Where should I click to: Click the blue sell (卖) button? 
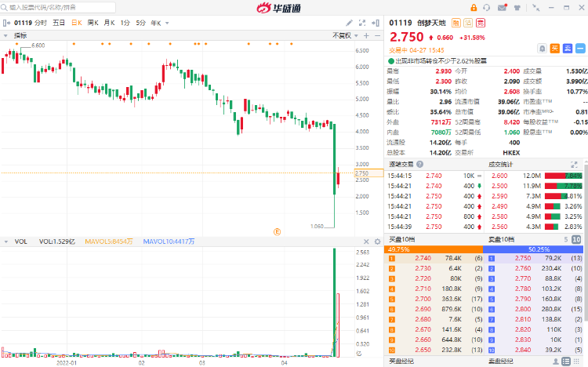tap(566, 49)
